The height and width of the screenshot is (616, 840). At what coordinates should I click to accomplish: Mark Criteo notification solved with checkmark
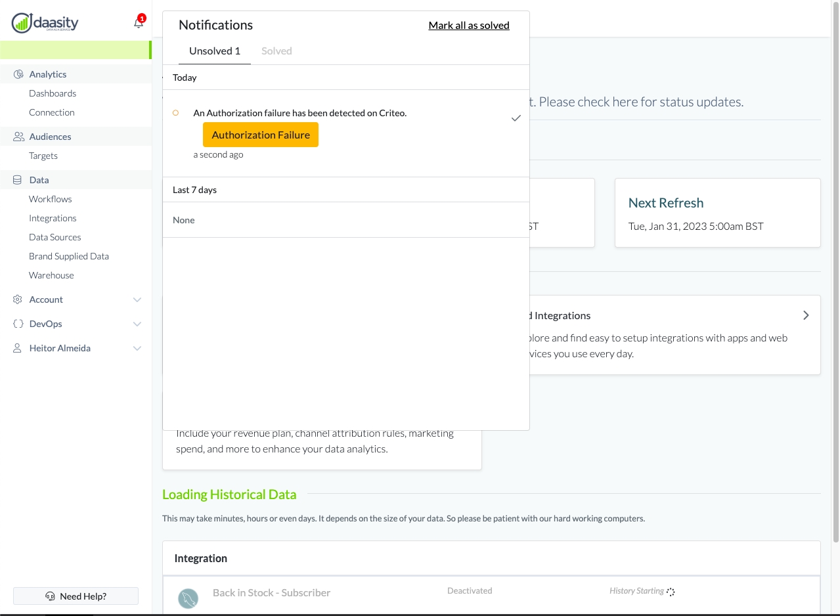pyautogui.click(x=516, y=118)
